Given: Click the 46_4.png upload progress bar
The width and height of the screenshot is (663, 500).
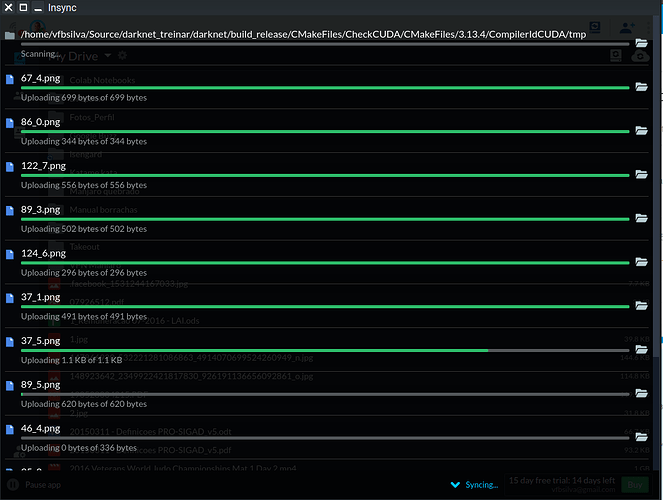Looking at the screenshot, I should (x=325, y=438).
